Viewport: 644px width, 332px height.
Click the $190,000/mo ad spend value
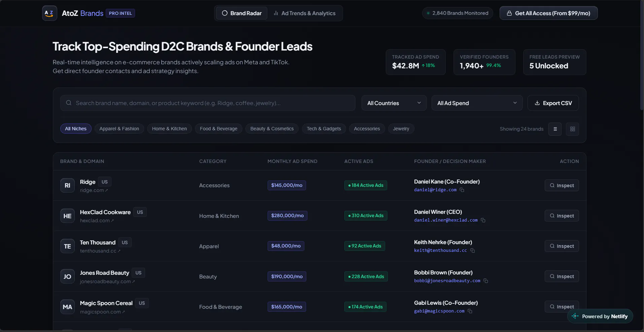[287, 276]
